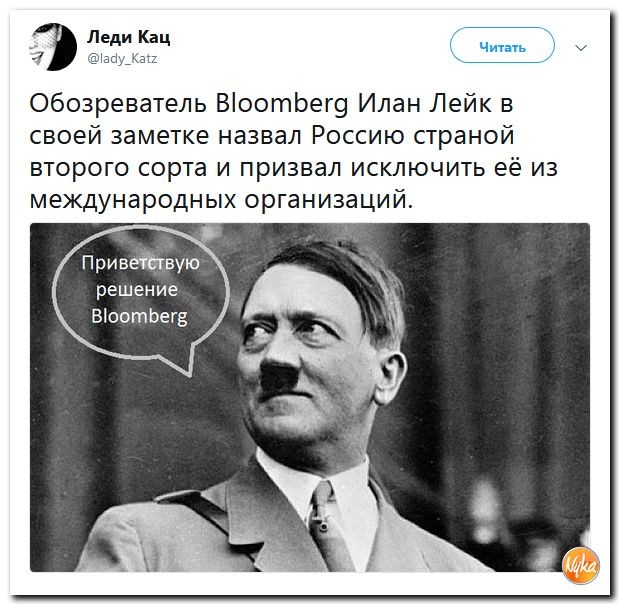Open the attached black-and-white photo
This screenshot has height=606, width=621.
(x=310, y=397)
